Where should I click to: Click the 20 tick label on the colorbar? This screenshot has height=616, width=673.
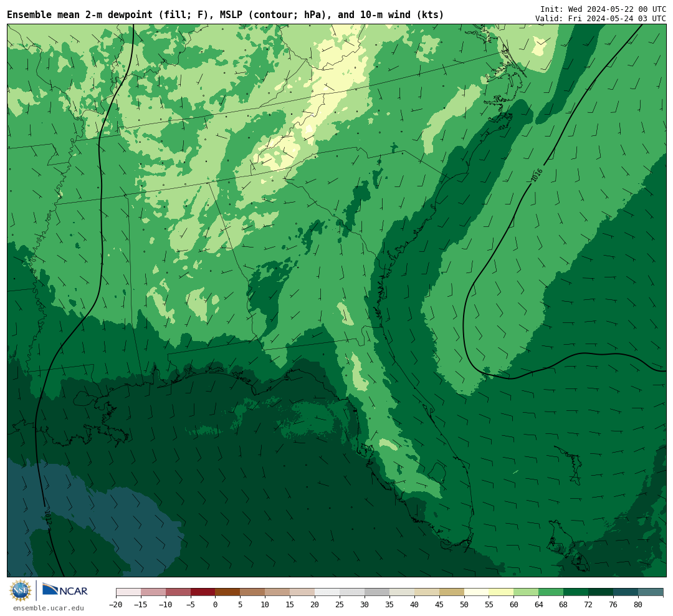[315, 604]
